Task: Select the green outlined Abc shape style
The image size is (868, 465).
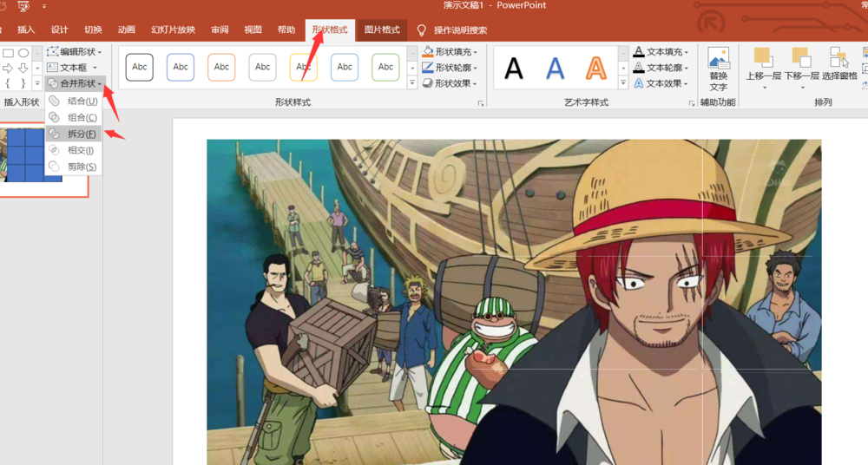Action: (385, 67)
